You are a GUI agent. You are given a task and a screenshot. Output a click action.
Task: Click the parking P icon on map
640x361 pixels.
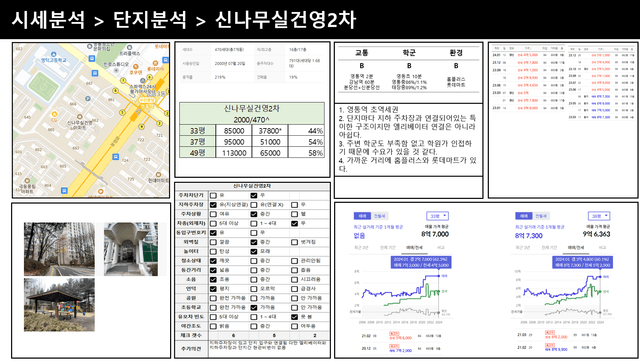[x=87, y=98]
